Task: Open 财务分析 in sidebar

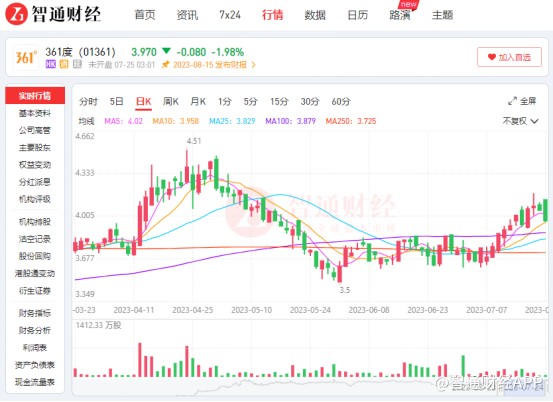Action: point(35,330)
